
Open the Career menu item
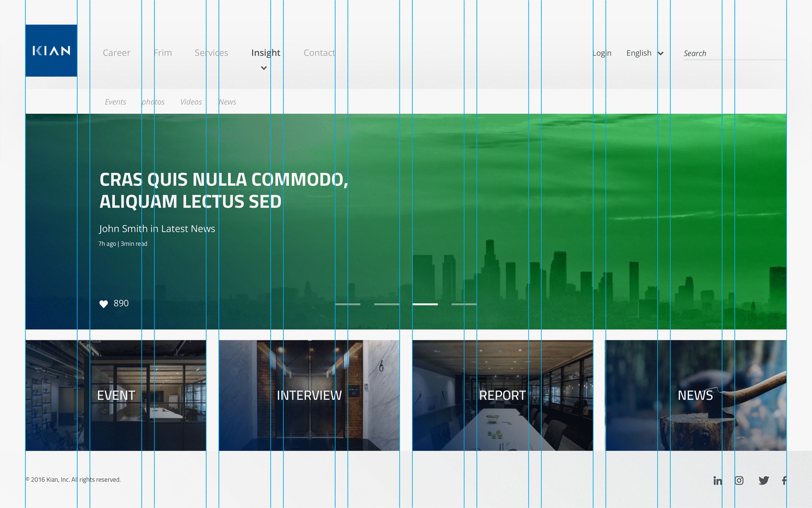tap(116, 53)
